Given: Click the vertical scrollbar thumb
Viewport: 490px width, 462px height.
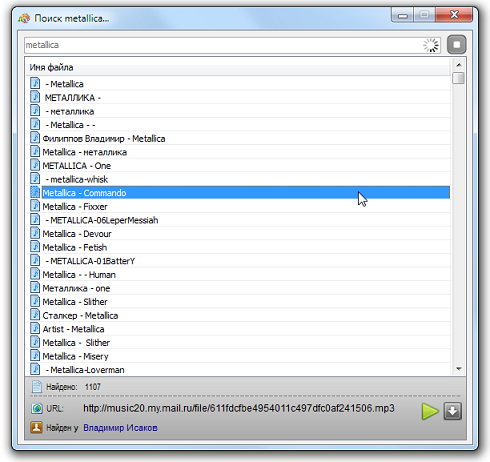Looking at the screenshot, I should pos(459,78).
